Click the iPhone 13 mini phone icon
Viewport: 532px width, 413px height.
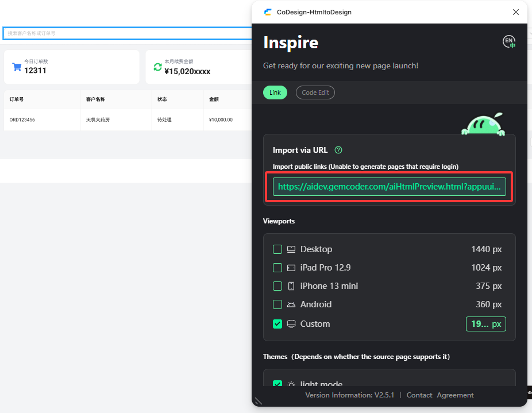[291, 286]
